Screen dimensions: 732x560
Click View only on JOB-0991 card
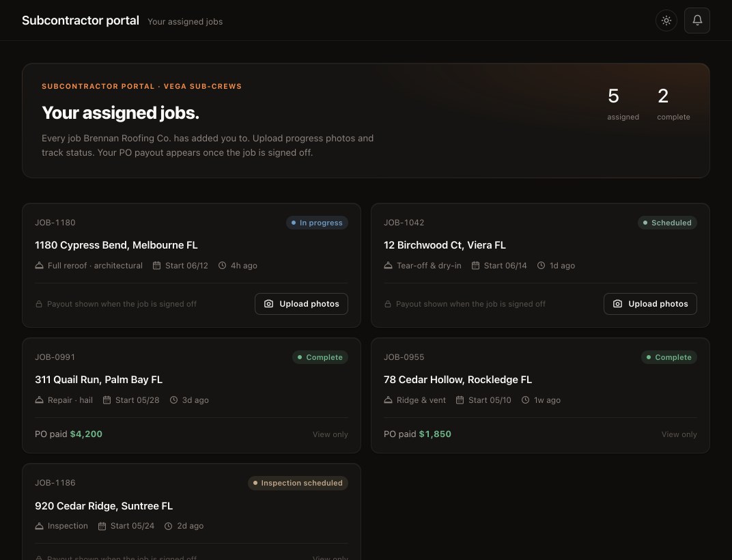330,434
